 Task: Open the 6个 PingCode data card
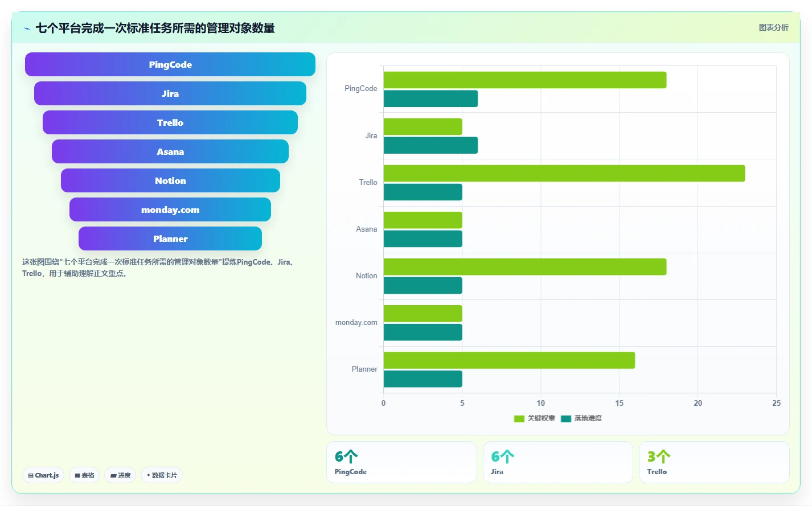pos(401,462)
